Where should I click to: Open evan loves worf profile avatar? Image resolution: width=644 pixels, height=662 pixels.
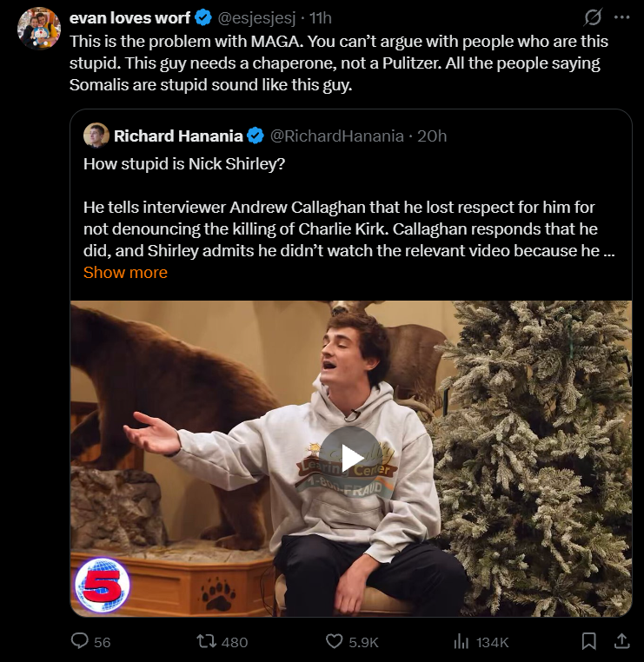(x=39, y=29)
